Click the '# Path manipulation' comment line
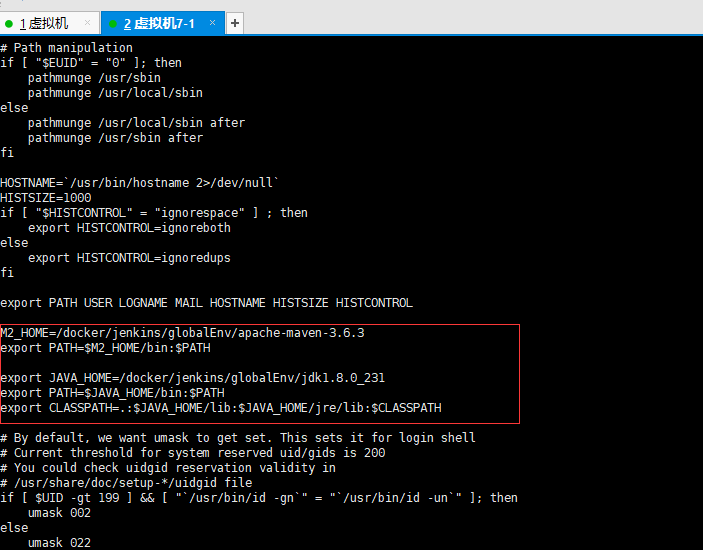The height and width of the screenshot is (550, 703). [x=66, y=47]
